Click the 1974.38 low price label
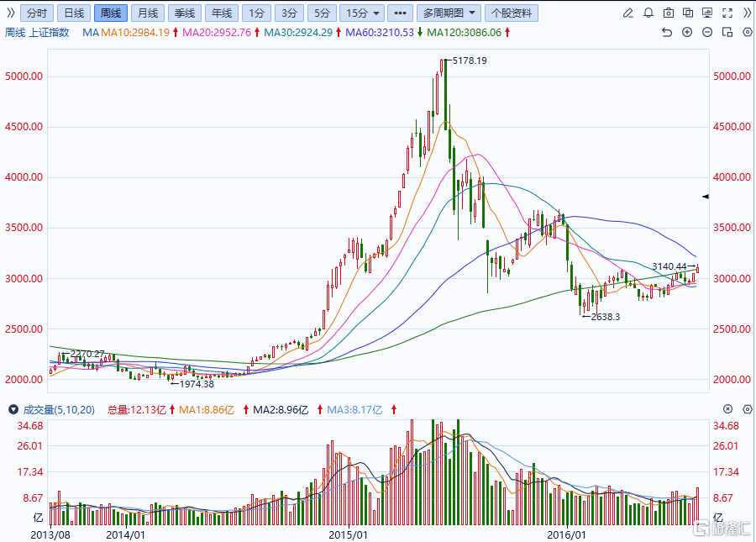The image size is (756, 542). [197, 384]
